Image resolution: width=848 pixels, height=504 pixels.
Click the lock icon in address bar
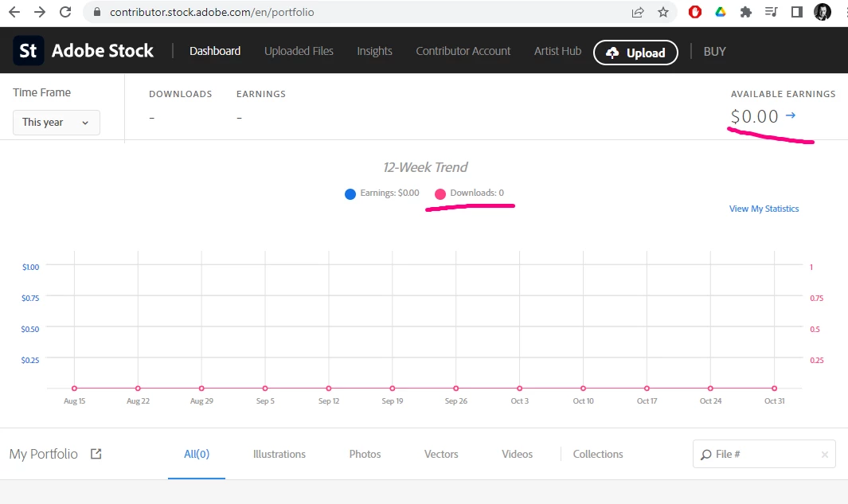click(x=97, y=12)
